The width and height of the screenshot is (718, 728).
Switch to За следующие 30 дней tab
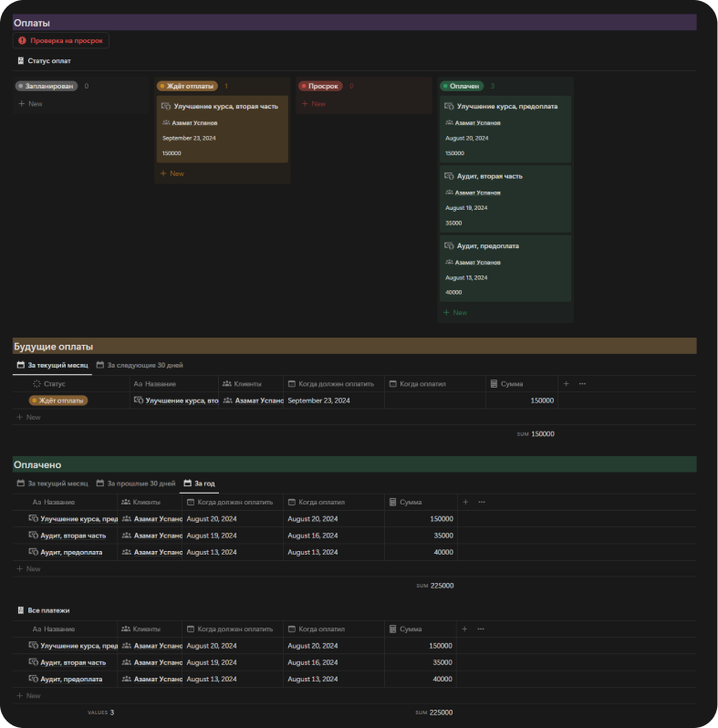(x=140, y=365)
